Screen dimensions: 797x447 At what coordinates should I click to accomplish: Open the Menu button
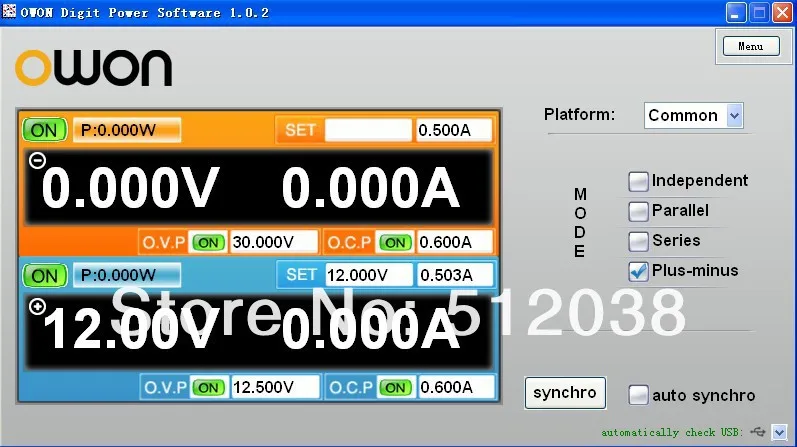pos(751,46)
